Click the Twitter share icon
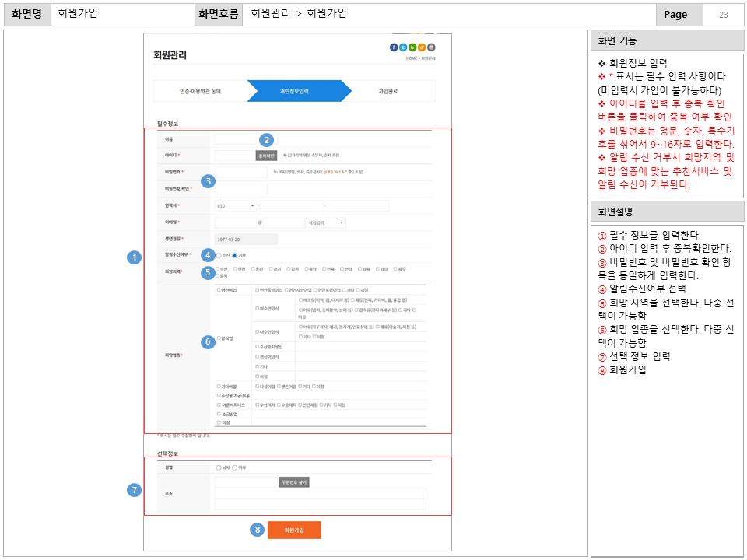 pos(403,47)
